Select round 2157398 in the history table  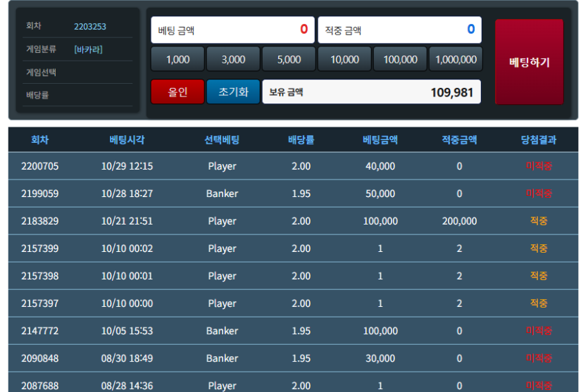pos(39,276)
